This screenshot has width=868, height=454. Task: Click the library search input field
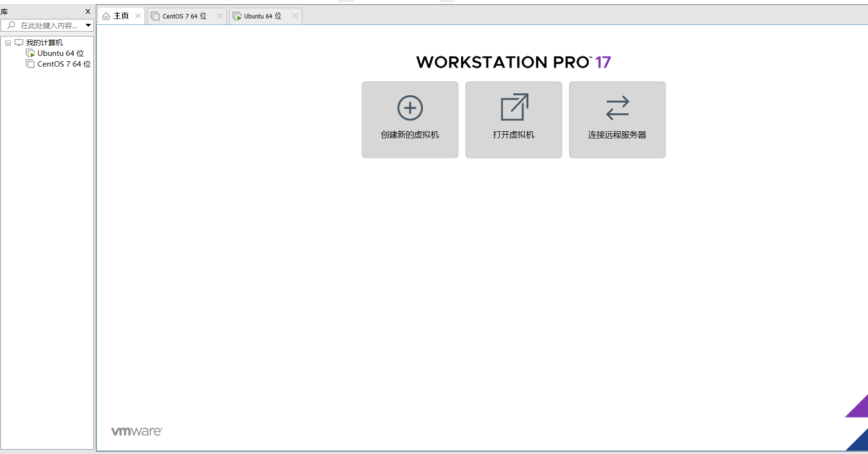pos(49,25)
